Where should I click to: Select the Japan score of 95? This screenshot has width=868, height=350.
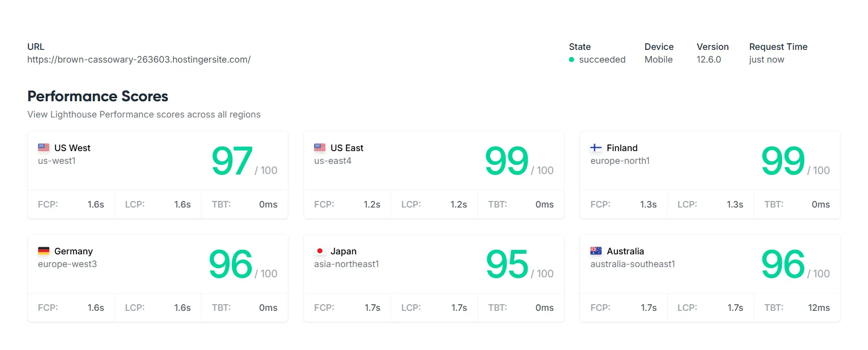point(507,264)
